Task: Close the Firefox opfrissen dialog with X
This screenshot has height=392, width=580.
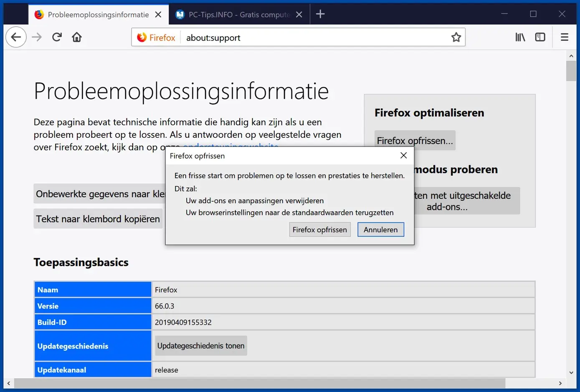Action: (403, 155)
